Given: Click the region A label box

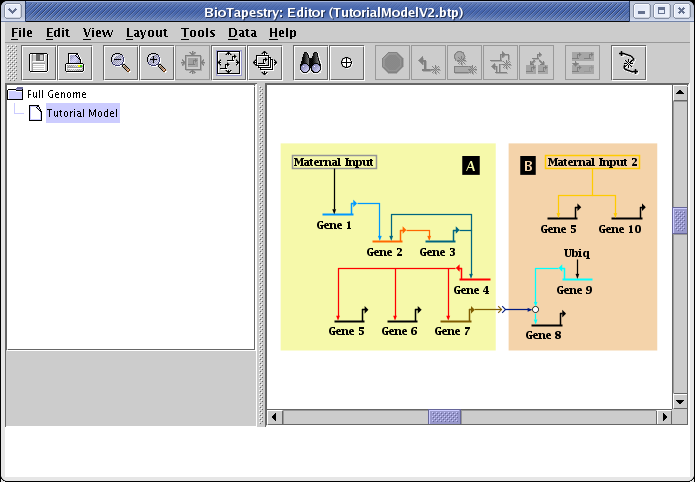Looking at the screenshot, I should pyautogui.click(x=471, y=166).
